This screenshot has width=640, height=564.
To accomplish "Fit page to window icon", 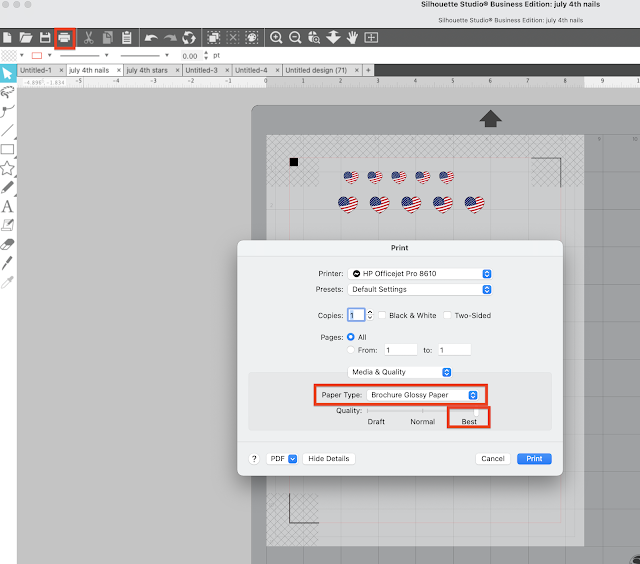I will (x=371, y=38).
